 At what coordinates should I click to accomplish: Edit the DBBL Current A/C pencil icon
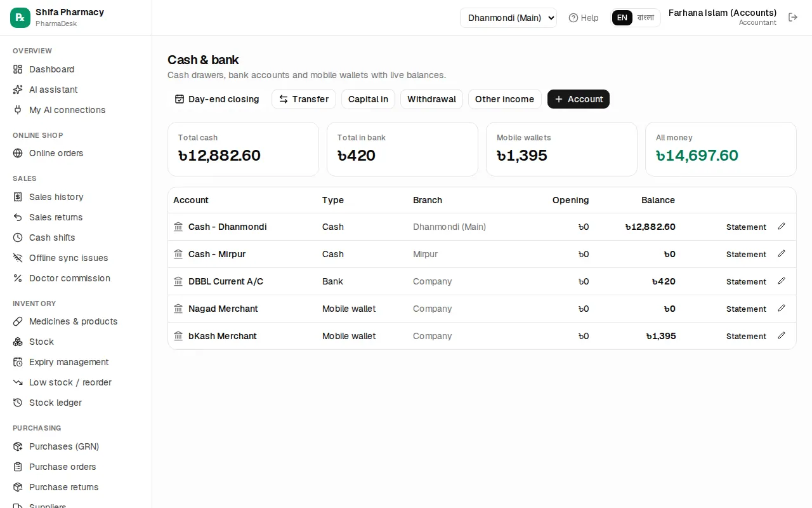coord(782,281)
